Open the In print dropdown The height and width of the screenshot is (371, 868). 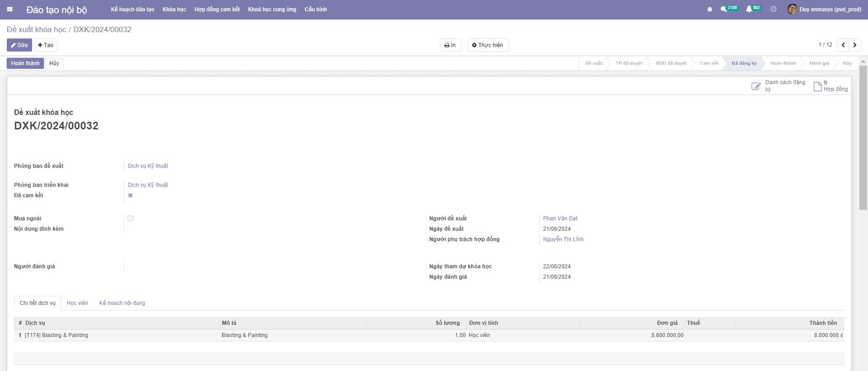pos(450,45)
